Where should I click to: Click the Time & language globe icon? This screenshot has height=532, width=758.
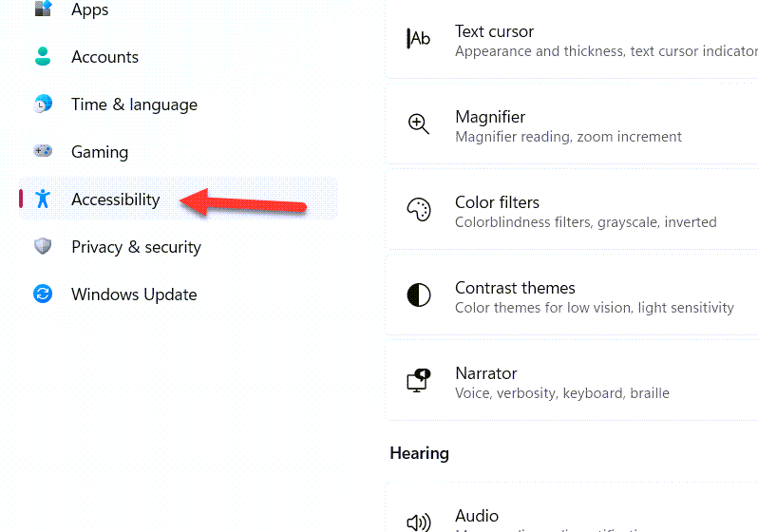[x=43, y=104]
